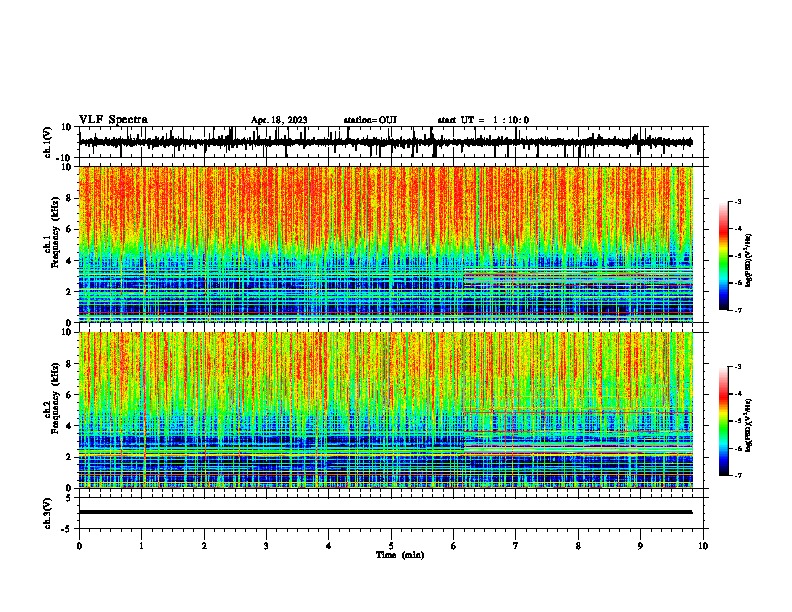This screenshot has height=612, width=792.
Task: Click time-axis tick label "2" at the bottom
Action: pos(204,546)
